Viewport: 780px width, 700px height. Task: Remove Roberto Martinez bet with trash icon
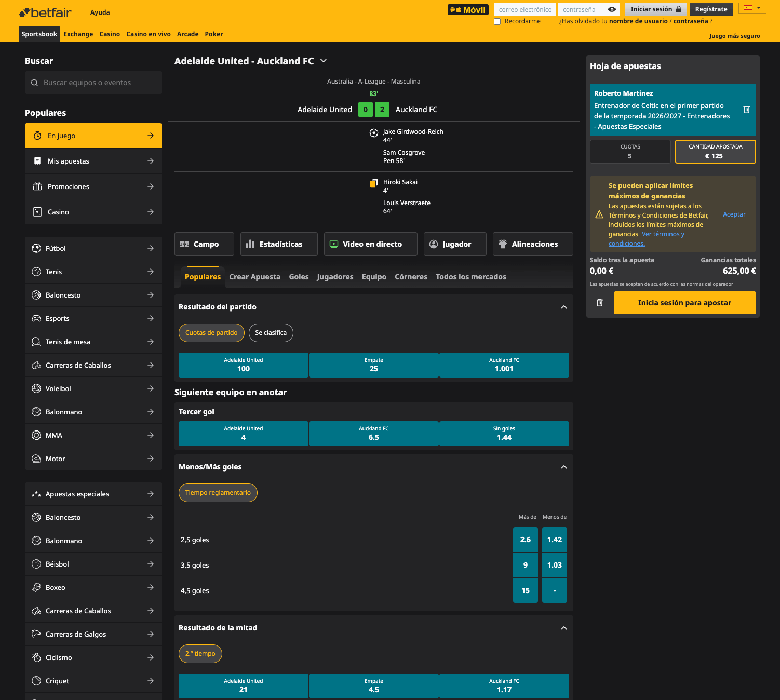(x=747, y=110)
